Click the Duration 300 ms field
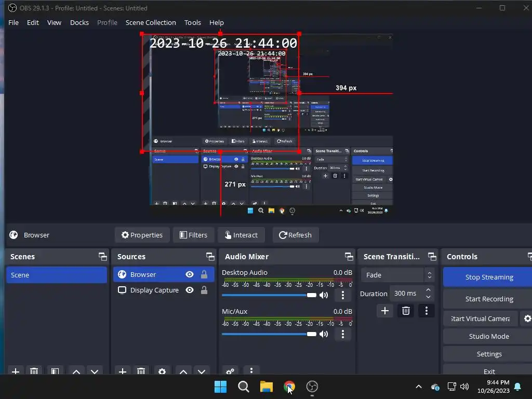Viewport: 532px width, 399px height. click(412, 294)
